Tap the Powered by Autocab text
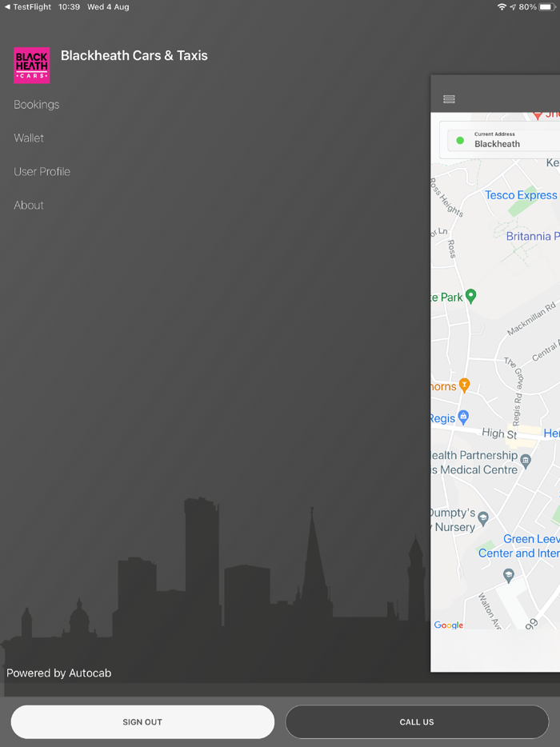The image size is (560, 747). click(x=58, y=673)
